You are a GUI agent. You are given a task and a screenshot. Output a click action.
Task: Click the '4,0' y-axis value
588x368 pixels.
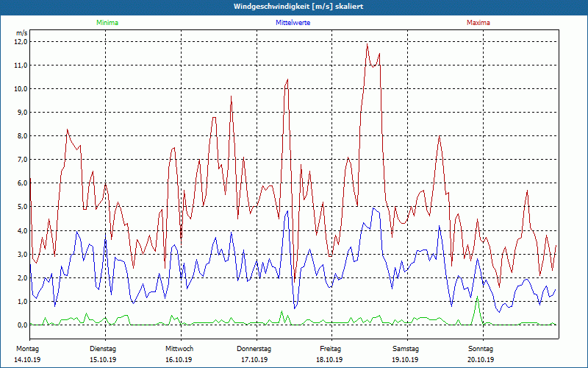(22, 231)
